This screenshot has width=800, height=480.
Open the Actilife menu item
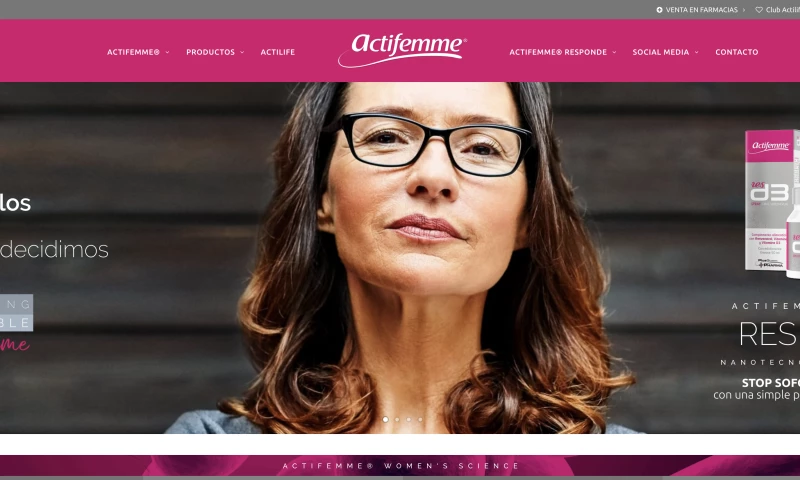tap(278, 52)
